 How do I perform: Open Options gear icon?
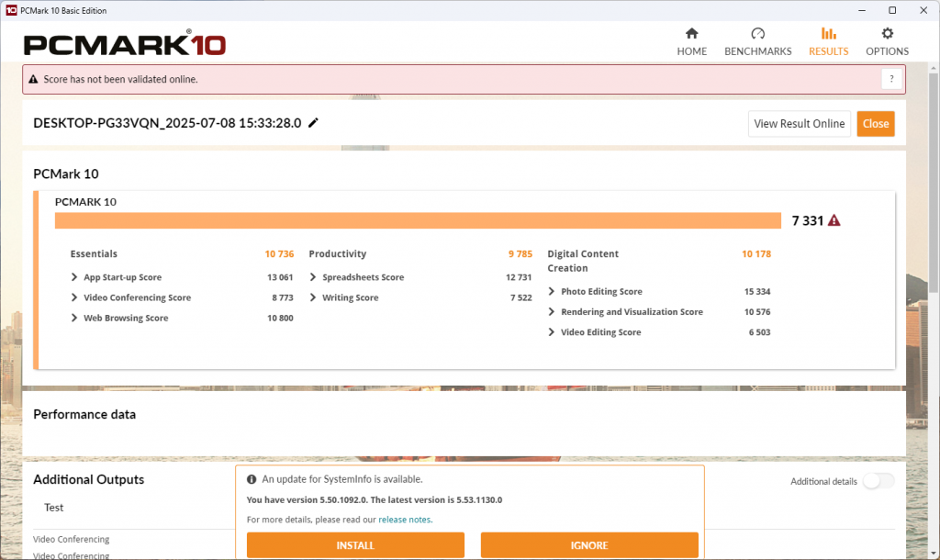(887, 34)
